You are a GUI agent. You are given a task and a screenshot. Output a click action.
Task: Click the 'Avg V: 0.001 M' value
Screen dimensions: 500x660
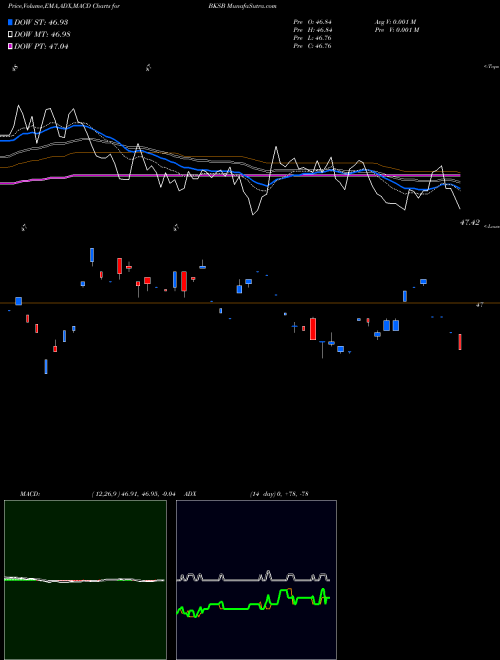coord(396,22)
